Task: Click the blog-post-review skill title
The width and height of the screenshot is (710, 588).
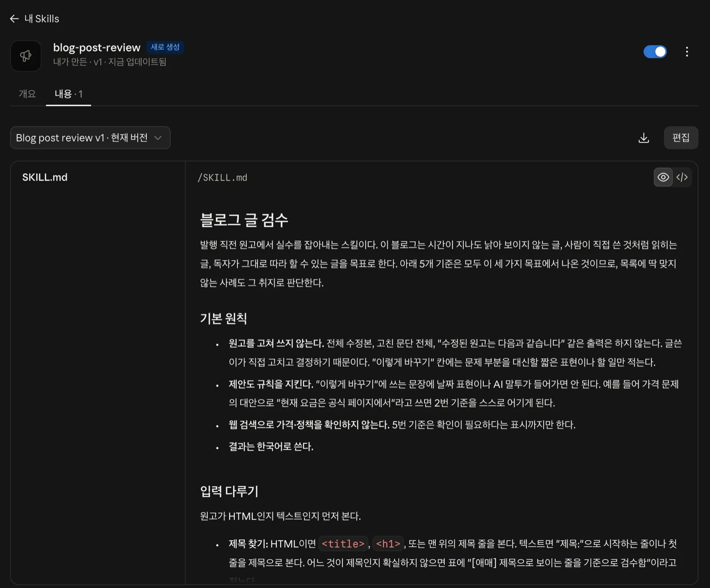Action: tap(97, 47)
